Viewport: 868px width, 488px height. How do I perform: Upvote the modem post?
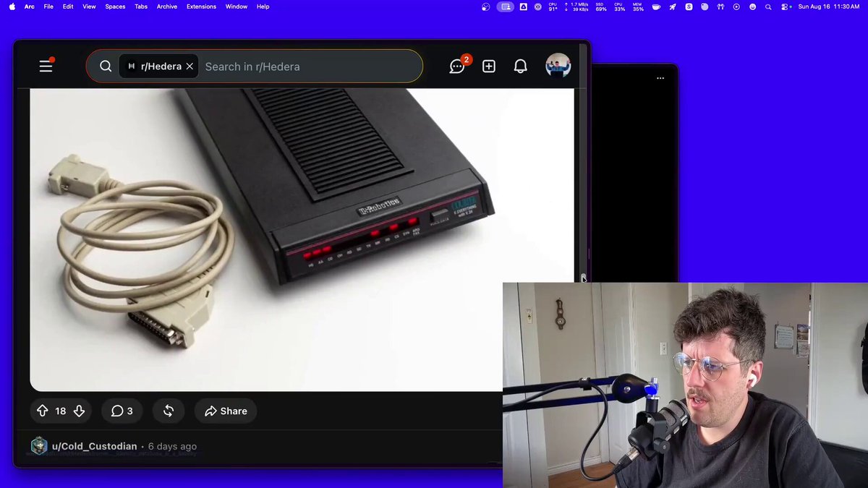42,411
